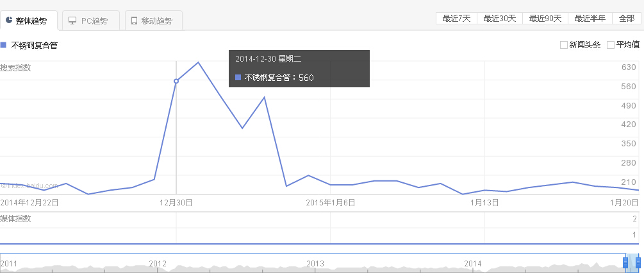Click the highlighted 12-30 data point marker
The image size is (644, 276).
[176, 81]
